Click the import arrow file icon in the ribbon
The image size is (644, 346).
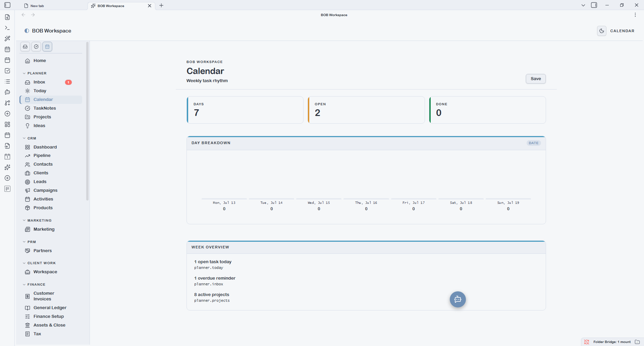[x=7, y=146]
